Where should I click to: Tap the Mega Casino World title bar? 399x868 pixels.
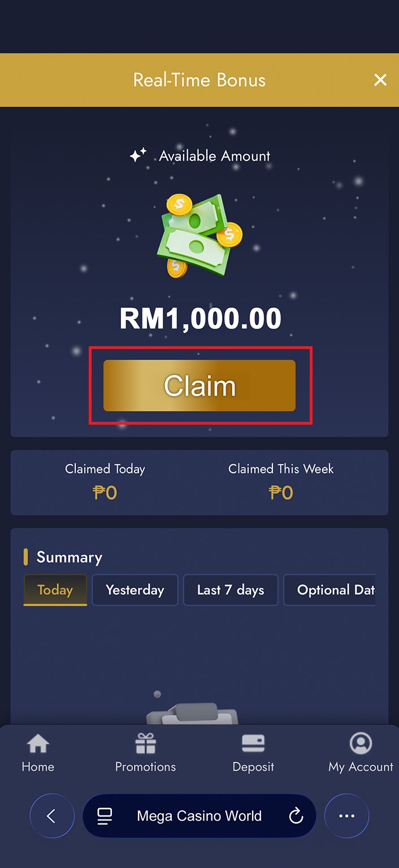[x=199, y=816]
